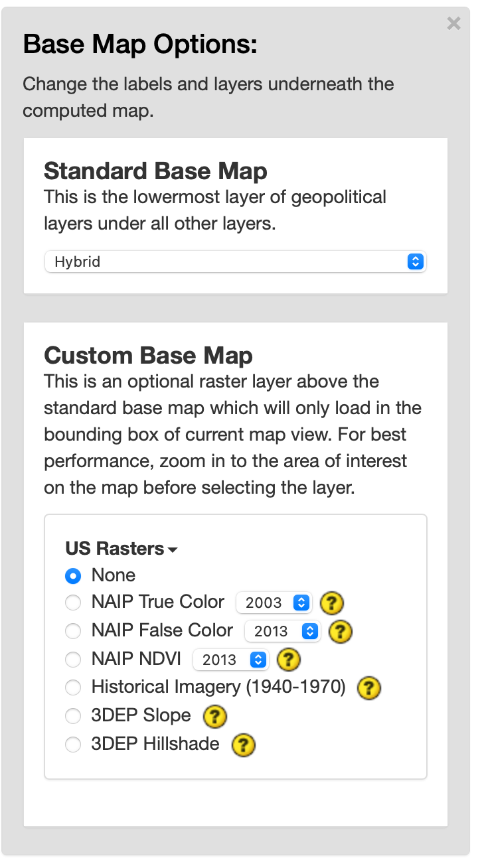Viewport: 482px width, 868px height.
Task: Select Historical Imagery (1940-1970) option
Action: coord(73,687)
